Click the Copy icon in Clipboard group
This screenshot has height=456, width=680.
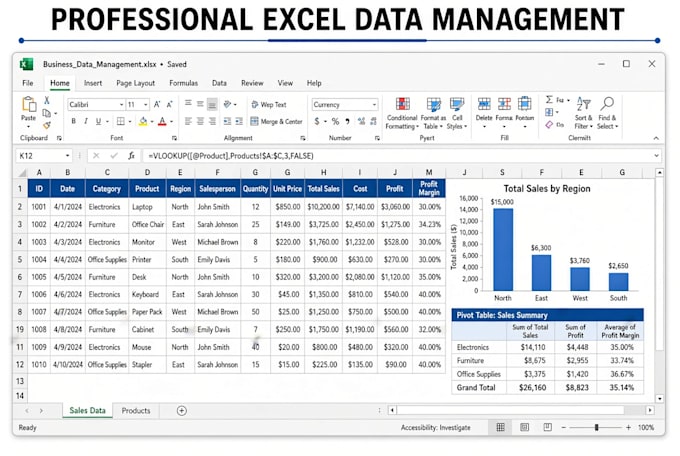[46, 113]
